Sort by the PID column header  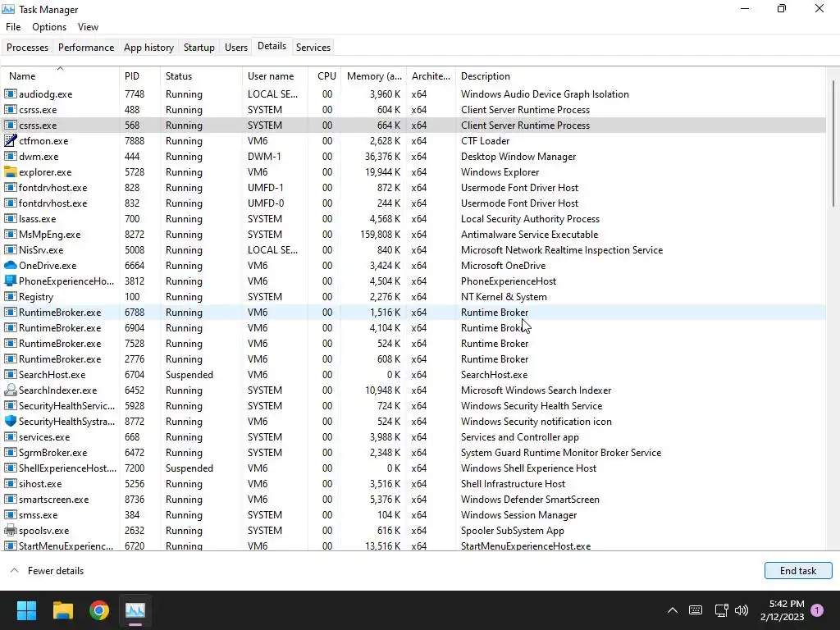click(x=139, y=76)
